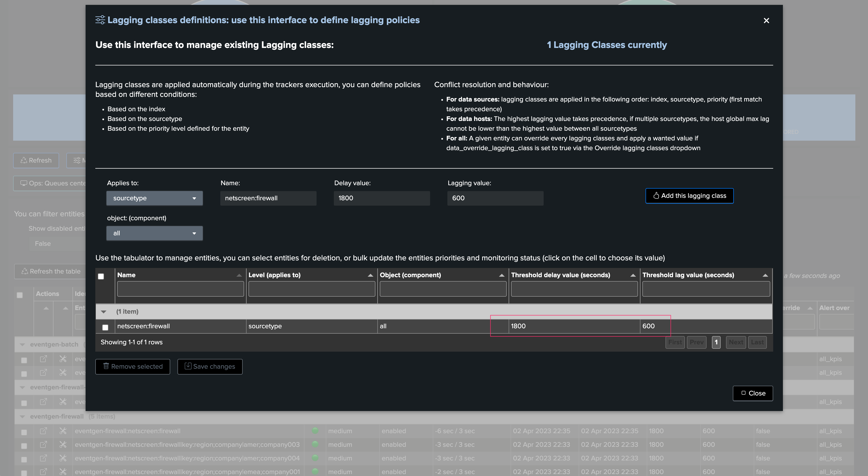Click the Prev pagination button
This screenshot has width=868, height=476.
[x=697, y=342]
